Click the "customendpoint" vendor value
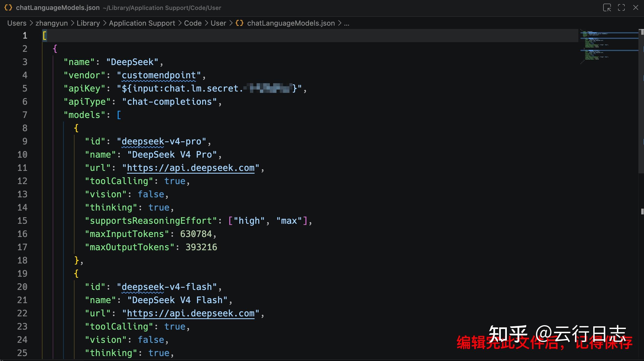 [x=159, y=75]
